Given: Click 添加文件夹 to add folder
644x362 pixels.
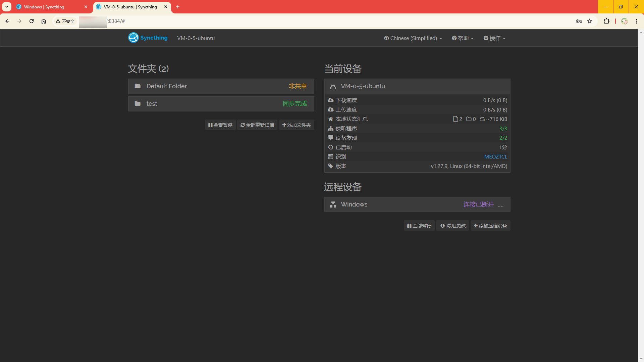Looking at the screenshot, I should tap(297, 125).
